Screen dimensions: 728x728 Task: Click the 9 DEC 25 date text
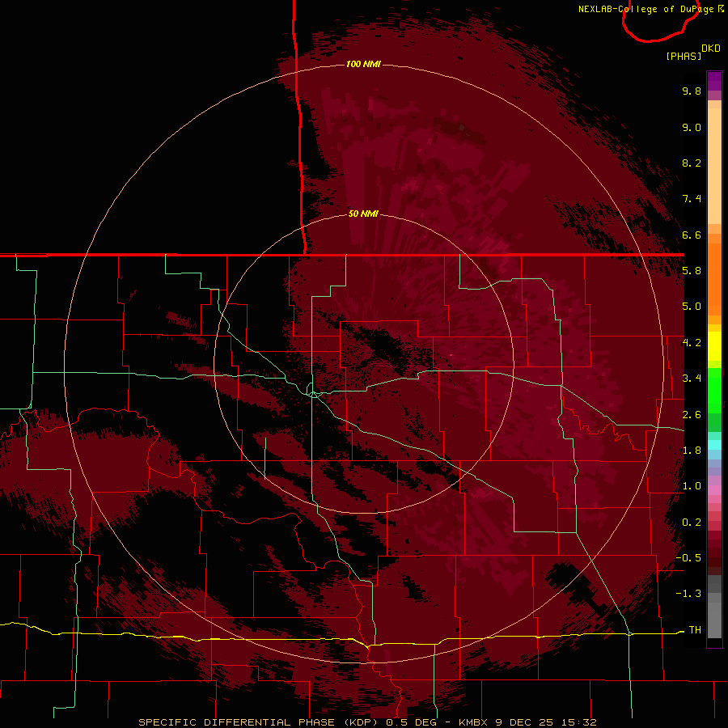[525, 722]
